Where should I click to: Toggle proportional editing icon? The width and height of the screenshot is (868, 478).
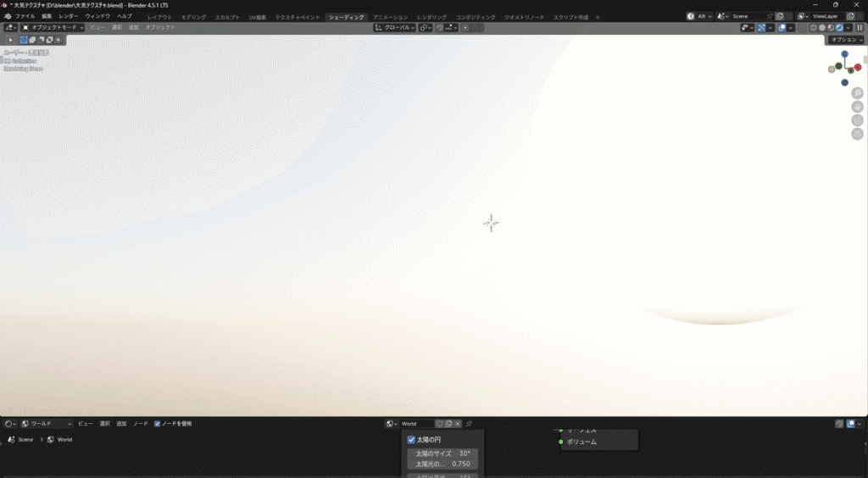pyautogui.click(x=465, y=28)
